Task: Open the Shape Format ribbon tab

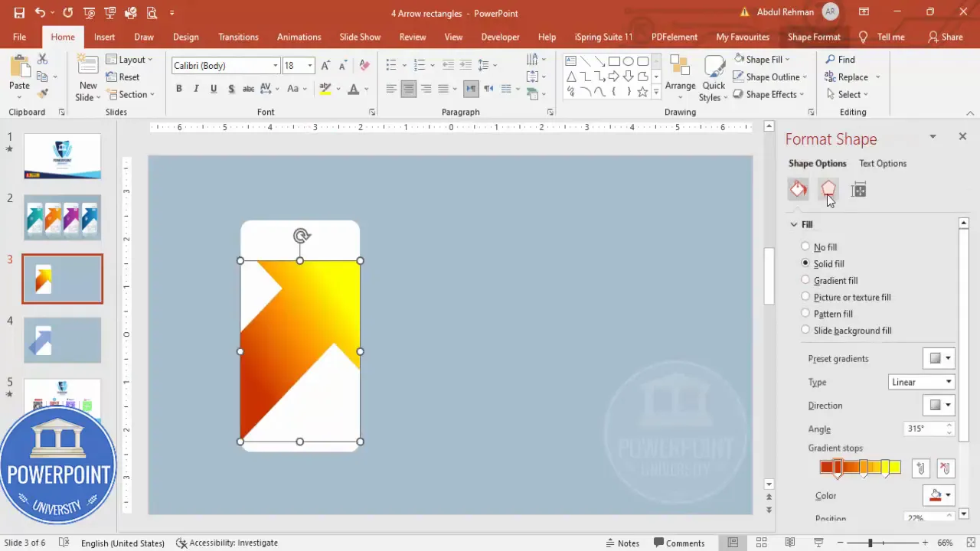Action: tap(814, 37)
